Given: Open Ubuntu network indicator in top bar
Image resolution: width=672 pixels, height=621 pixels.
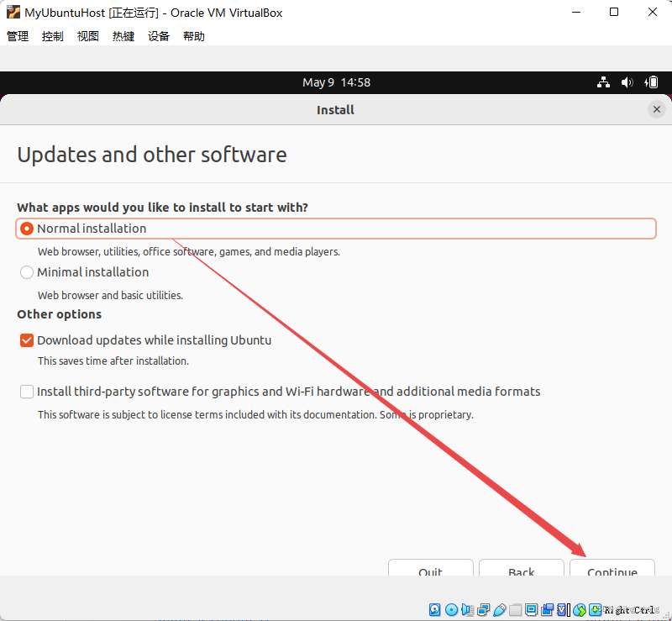Looking at the screenshot, I should 603,82.
